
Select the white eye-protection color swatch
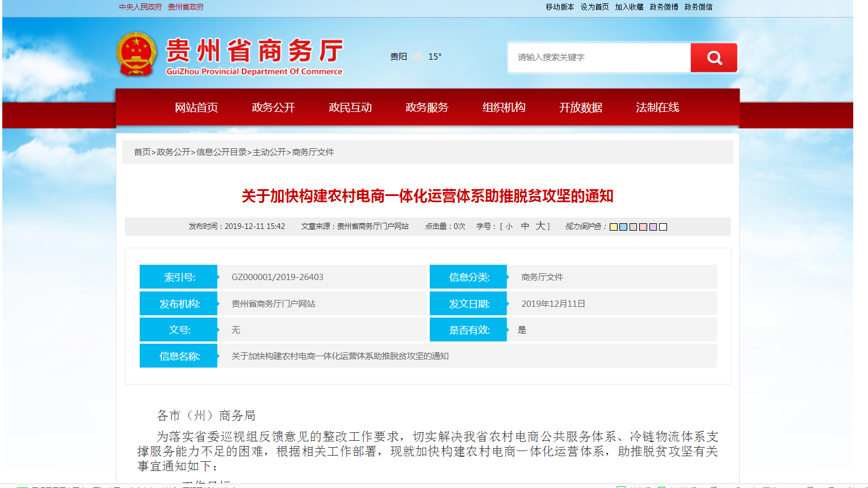point(663,227)
